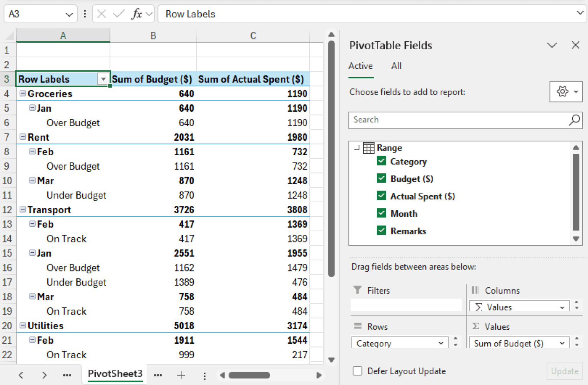Click inside the Search fields box
This screenshot has height=385, width=588.
(x=440, y=120)
